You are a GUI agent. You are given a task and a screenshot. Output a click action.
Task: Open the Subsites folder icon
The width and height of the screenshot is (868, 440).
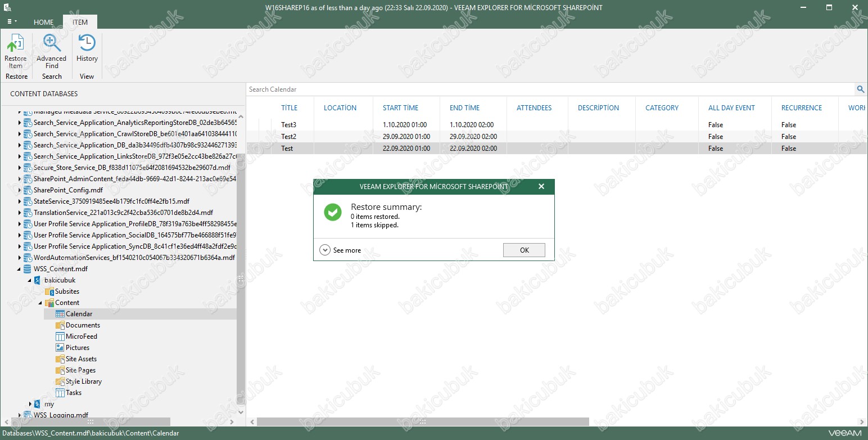pos(49,291)
